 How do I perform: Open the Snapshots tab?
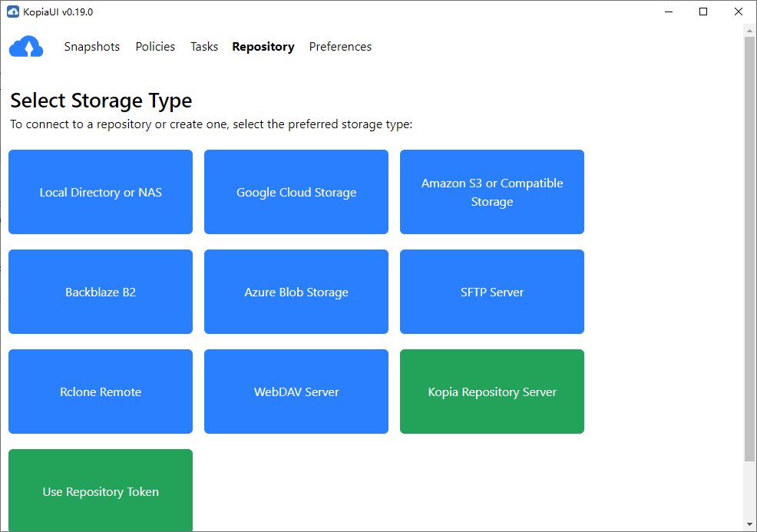click(x=92, y=47)
